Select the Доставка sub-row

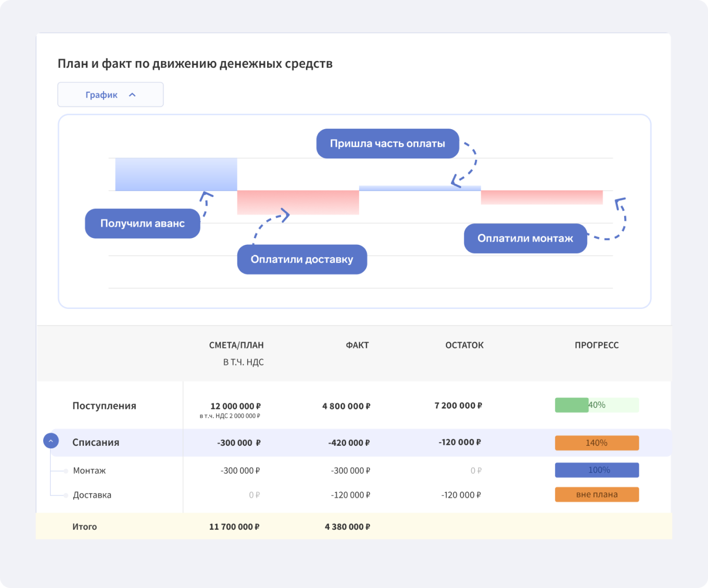pyautogui.click(x=92, y=495)
